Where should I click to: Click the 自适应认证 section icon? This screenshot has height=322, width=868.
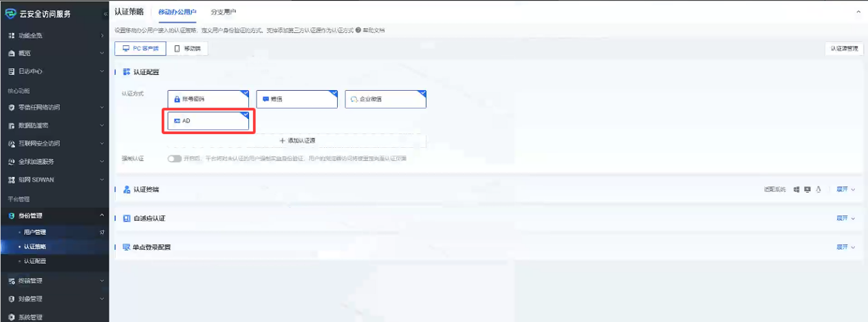coord(127,218)
